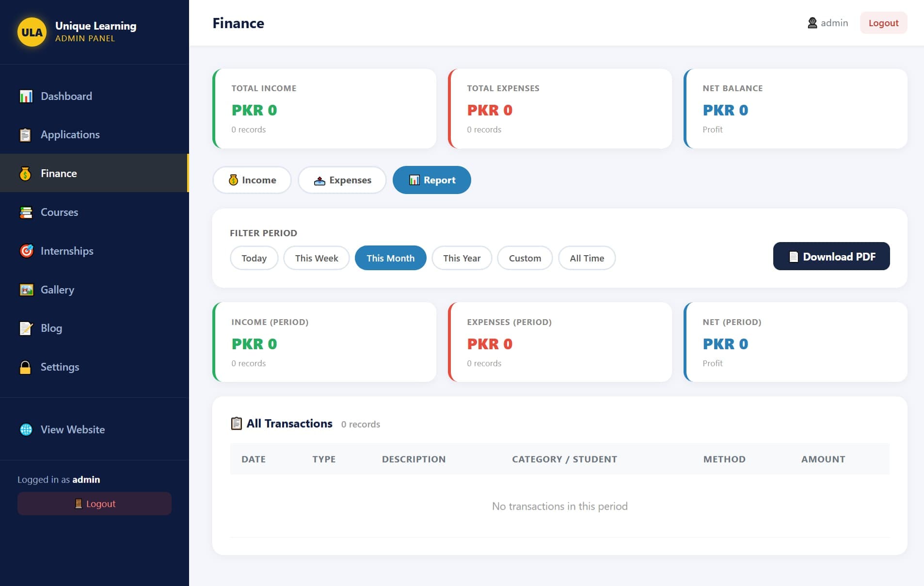
Task: Filter period by Today
Action: coord(254,258)
